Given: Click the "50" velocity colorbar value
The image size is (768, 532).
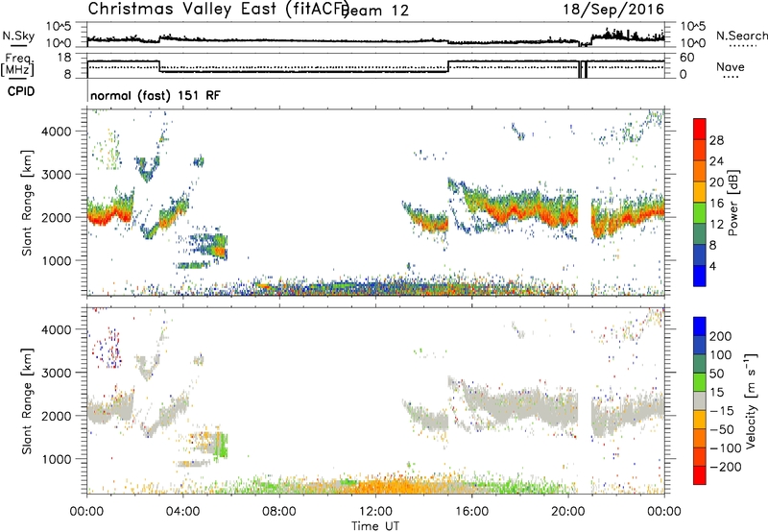Looking at the screenshot, I should [x=716, y=374].
